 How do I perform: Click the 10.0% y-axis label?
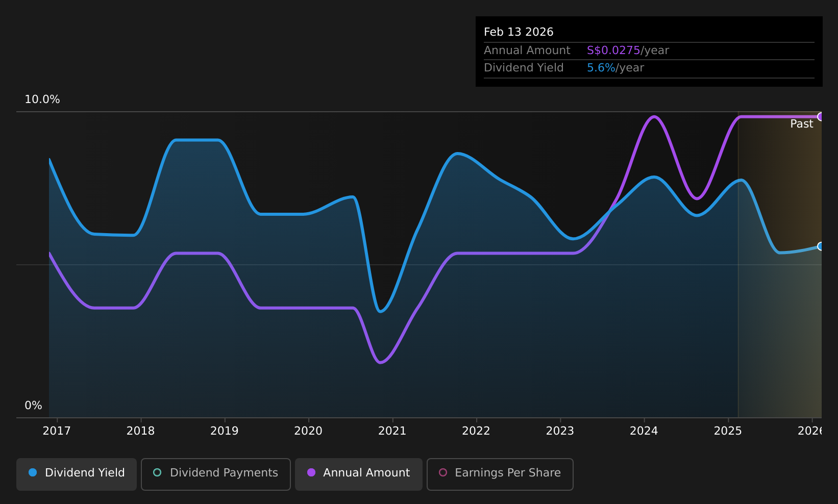42,99
